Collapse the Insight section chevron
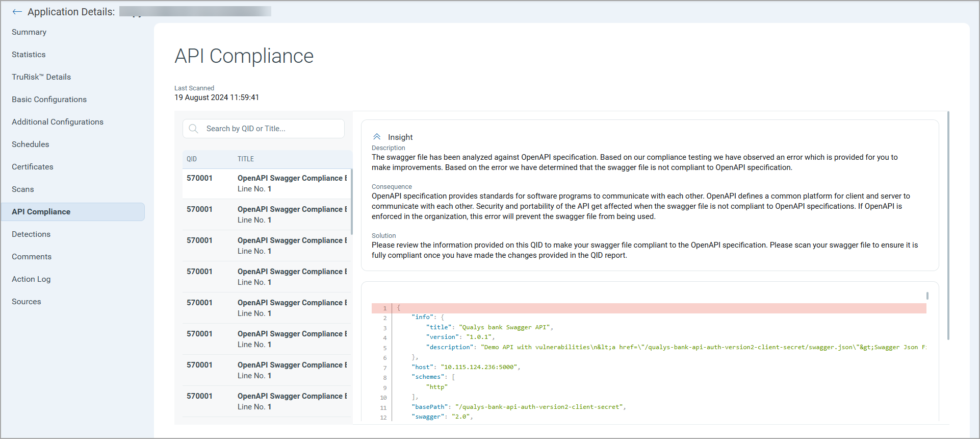 [x=377, y=137]
